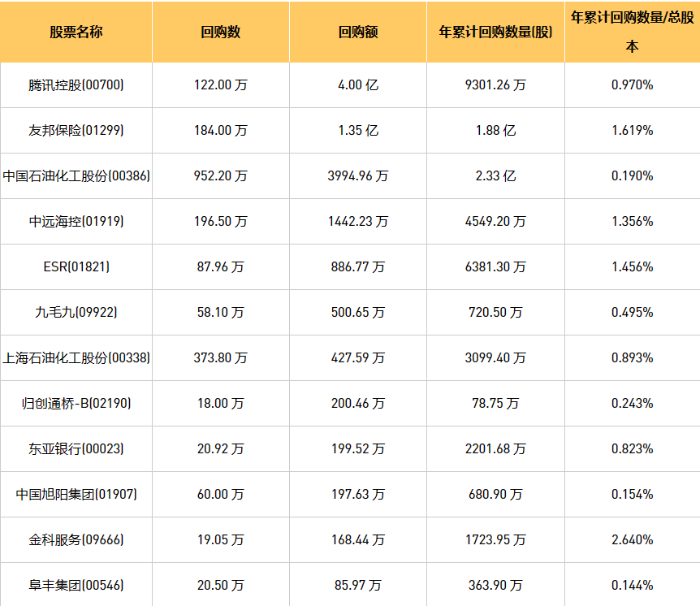
Task: Click the 3994.96 万 buyback amount cell
Action: point(358,176)
